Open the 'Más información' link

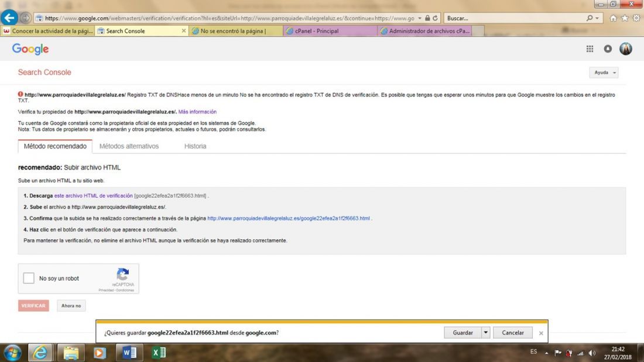[x=197, y=112]
